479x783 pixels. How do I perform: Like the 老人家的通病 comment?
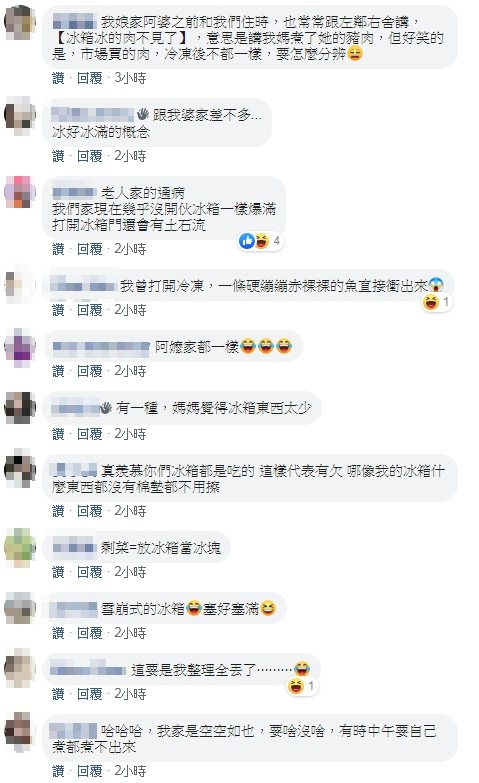pos(58,249)
